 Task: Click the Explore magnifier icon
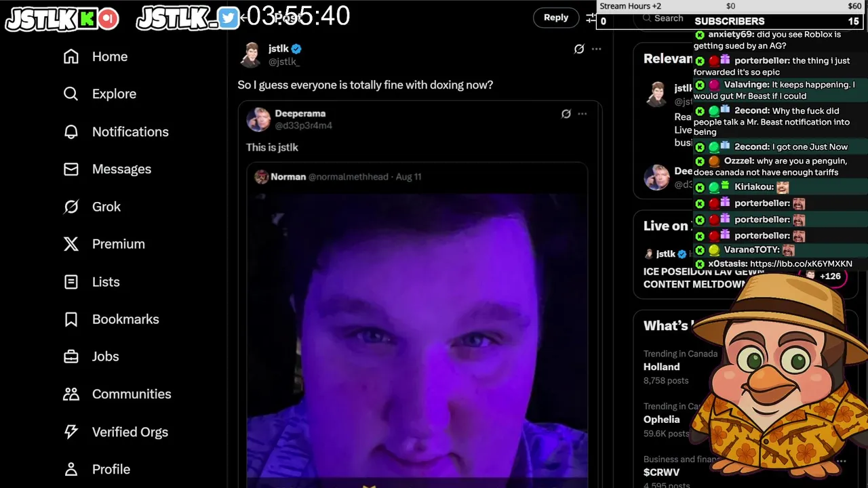coord(71,94)
